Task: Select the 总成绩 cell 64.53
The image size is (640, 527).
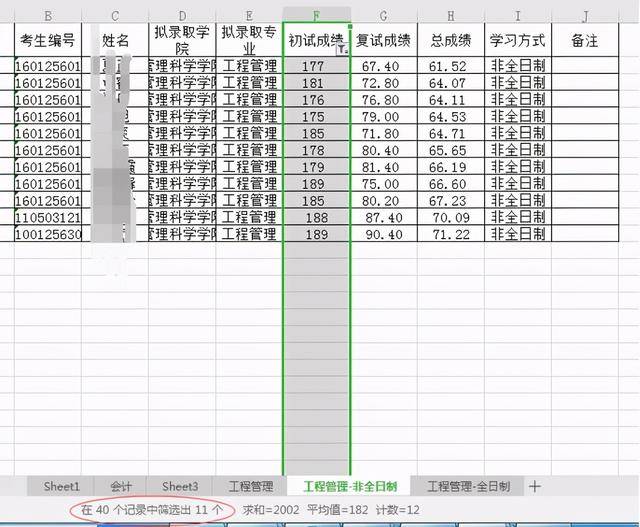Action: click(x=451, y=116)
